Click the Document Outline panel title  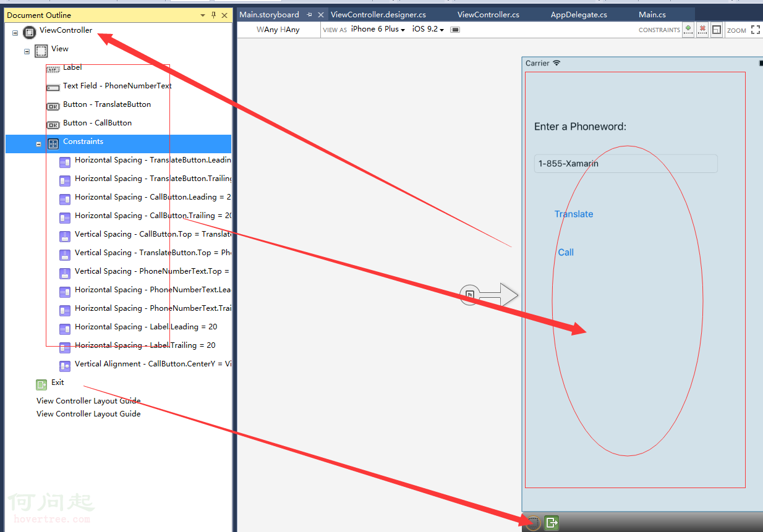(x=39, y=15)
